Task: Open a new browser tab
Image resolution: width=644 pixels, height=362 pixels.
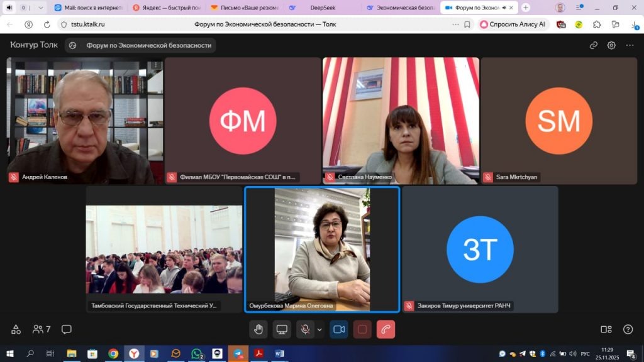Action: [525, 8]
